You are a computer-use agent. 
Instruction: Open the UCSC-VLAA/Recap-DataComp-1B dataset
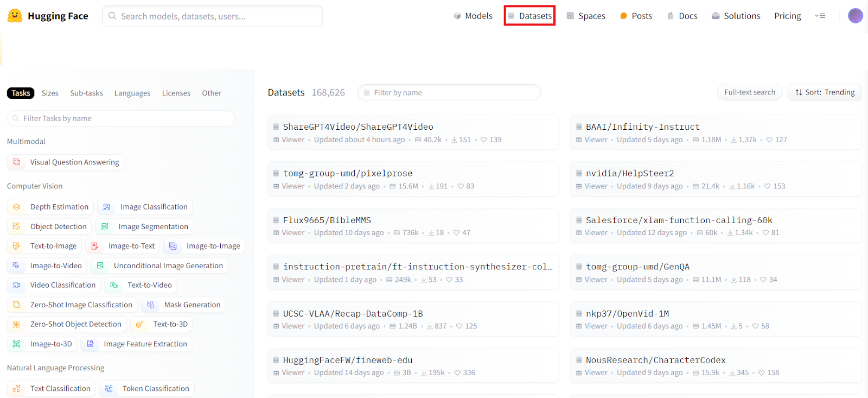413,319
